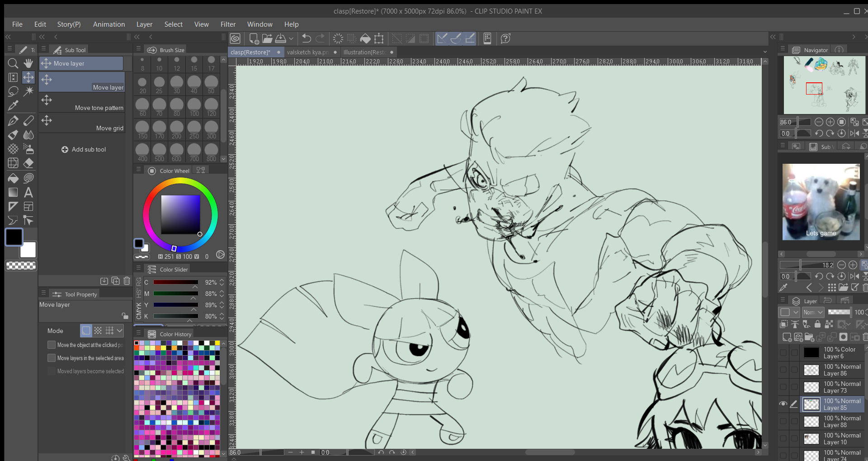The width and height of the screenshot is (868, 461).
Task: Enable 'Move the object at the clicked position' checkbox
Action: pos(52,345)
